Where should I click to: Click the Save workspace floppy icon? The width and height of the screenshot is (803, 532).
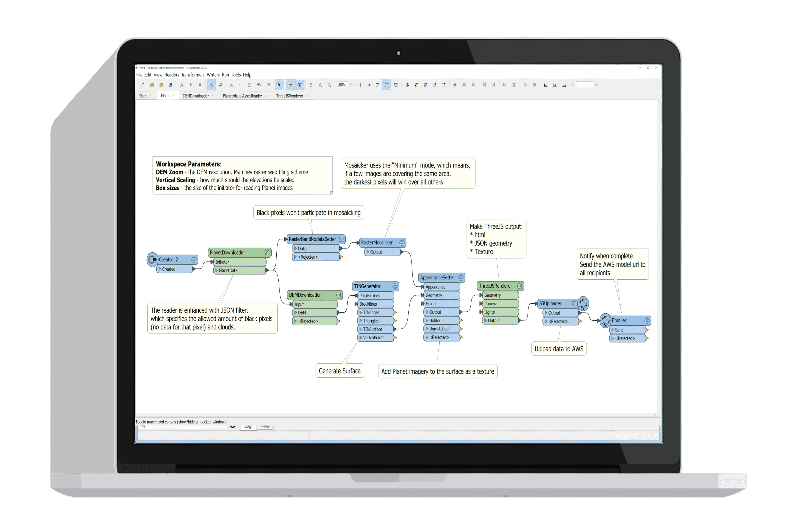coord(170,85)
